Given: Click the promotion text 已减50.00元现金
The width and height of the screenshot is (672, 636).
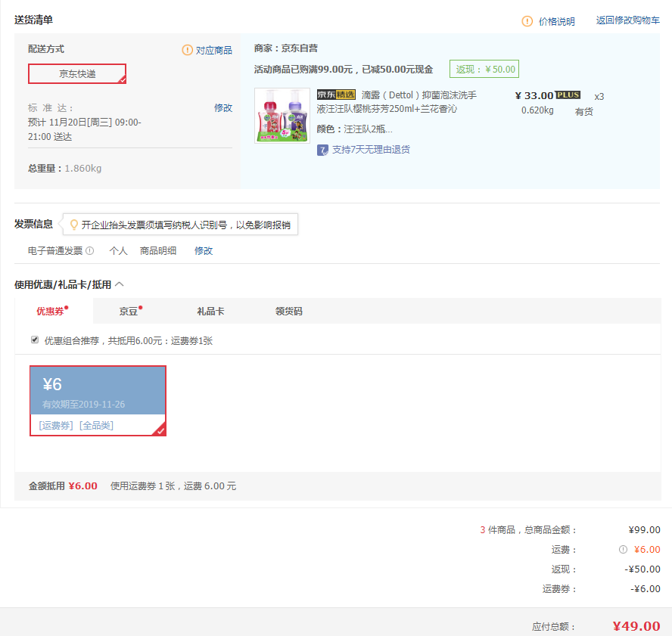Looking at the screenshot, I should 397,70.
